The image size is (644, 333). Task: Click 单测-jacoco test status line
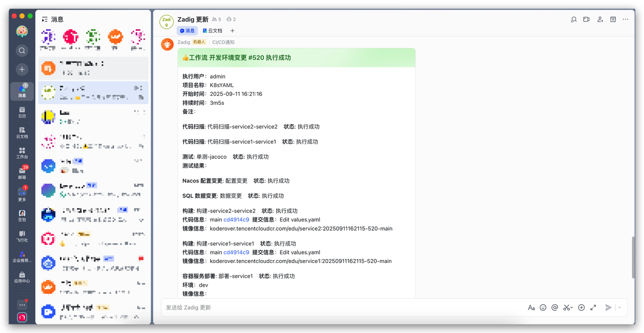tap(225, 157)
